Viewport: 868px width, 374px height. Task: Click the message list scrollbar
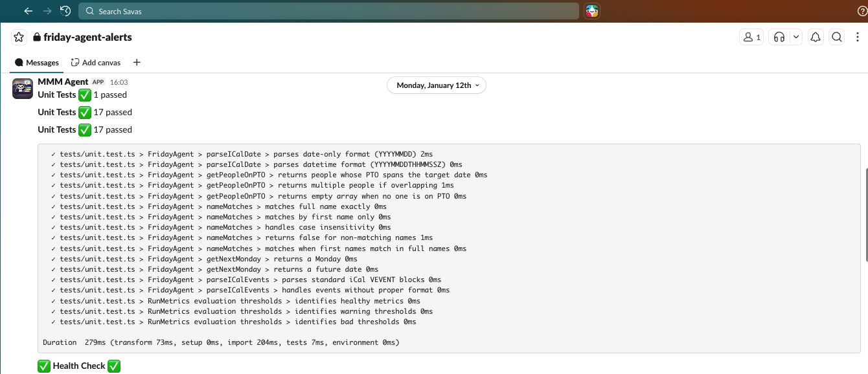865,214
